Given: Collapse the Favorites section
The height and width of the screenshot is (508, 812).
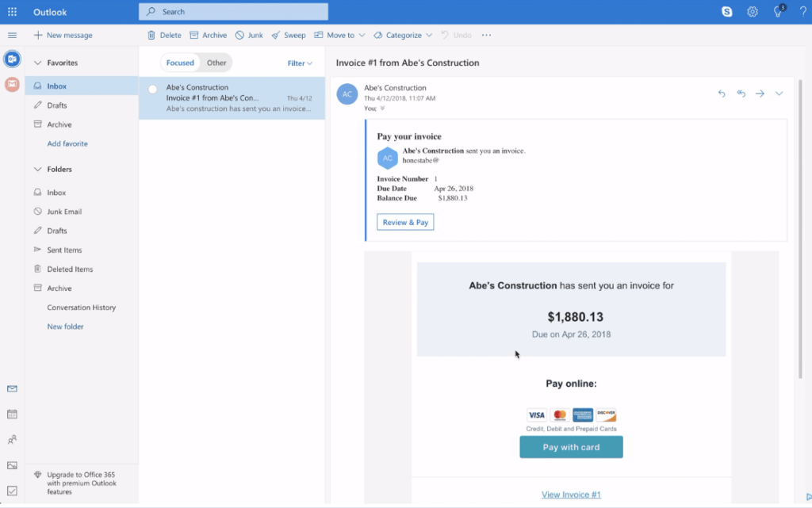Looking at the screenshot, I should pyautogui.click(x=37, y=63).
